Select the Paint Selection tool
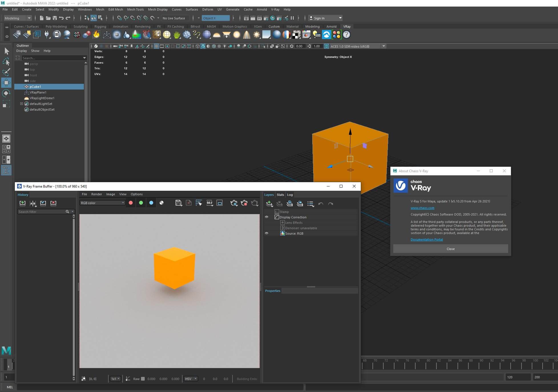 (x=6, y=72)
